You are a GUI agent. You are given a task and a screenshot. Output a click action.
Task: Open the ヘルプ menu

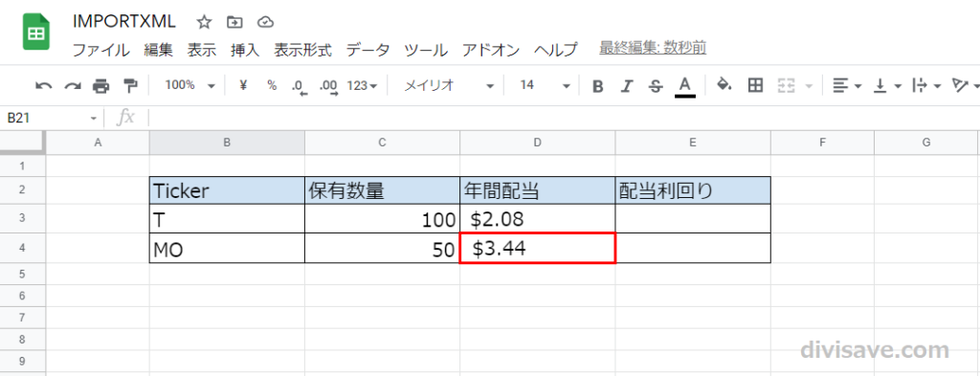[x=556, y=50]
